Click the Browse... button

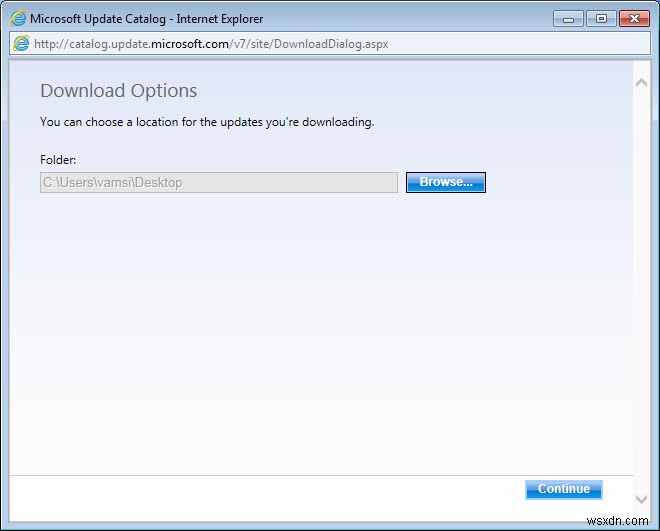pos(446,182)
